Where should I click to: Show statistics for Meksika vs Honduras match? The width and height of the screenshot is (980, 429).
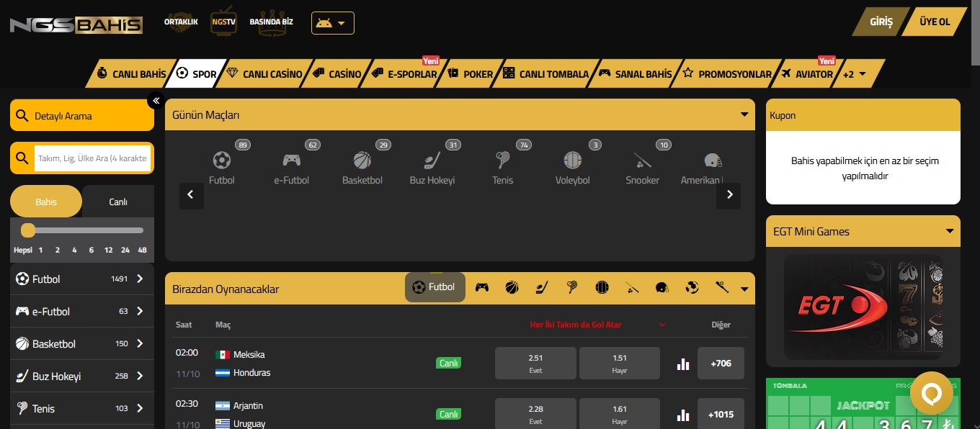pyautogui.click(x=683, y=363)
